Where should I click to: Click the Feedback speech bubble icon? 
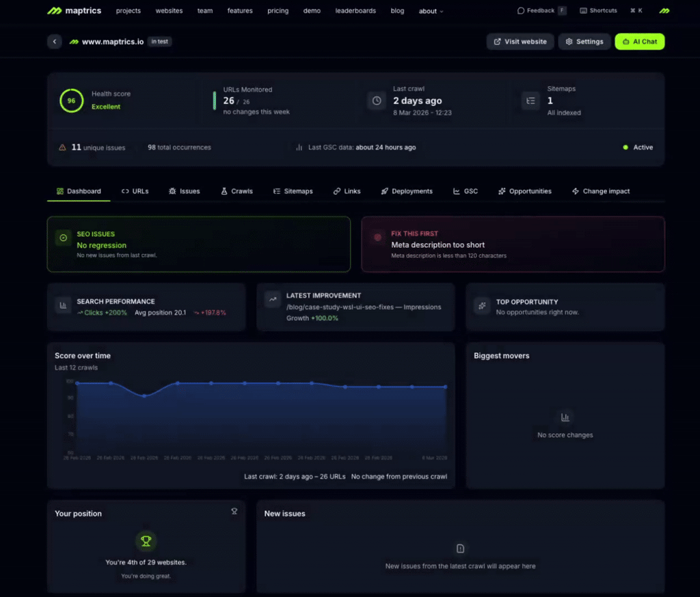(x=520, y=10)
